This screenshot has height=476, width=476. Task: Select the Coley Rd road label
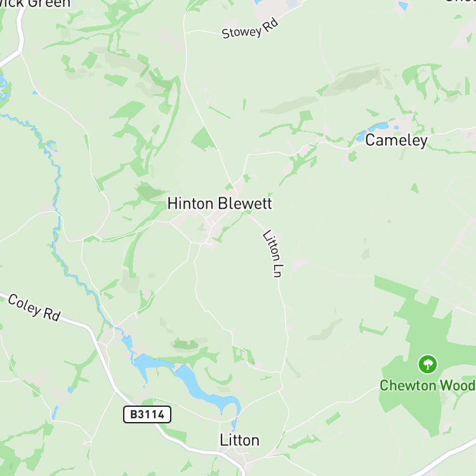[x=34, y=308]
